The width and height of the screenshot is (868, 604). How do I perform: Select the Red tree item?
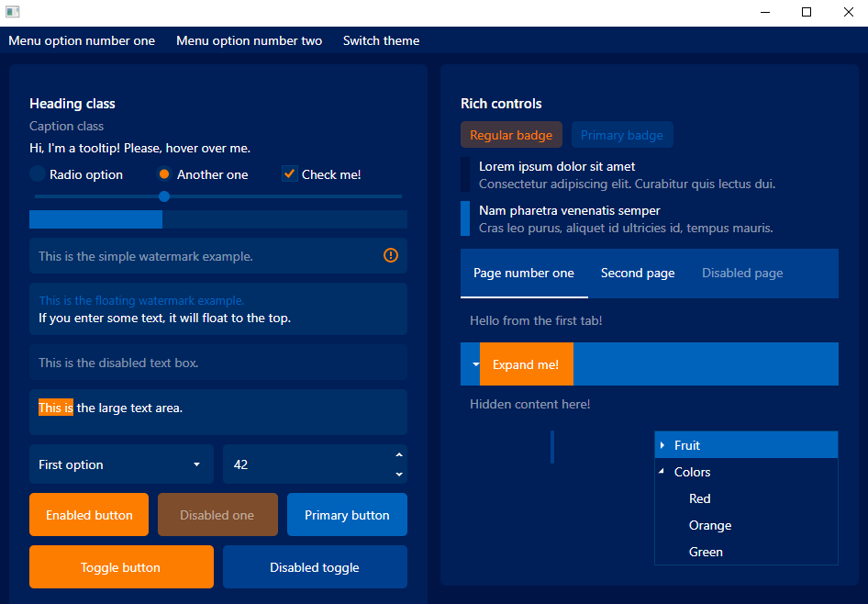pyautogui.click(x=746, y=498)
